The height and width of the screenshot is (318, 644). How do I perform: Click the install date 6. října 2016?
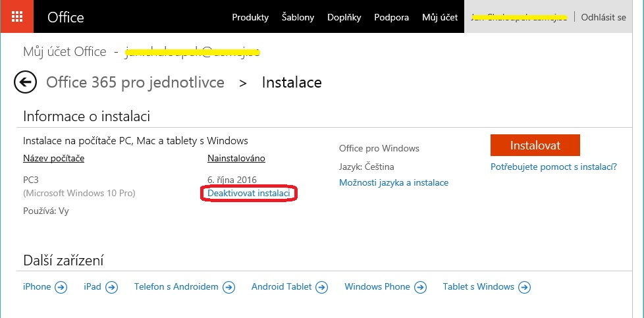click(232, 180)
